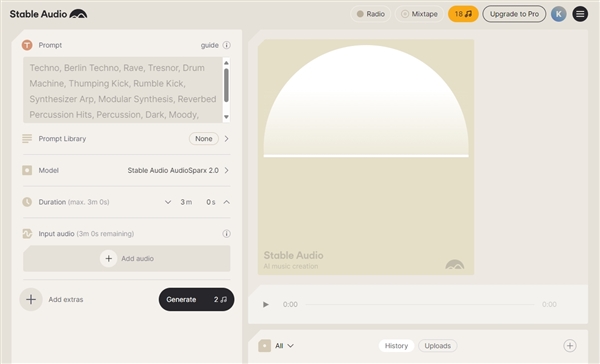The image size is (600, 364).
Task: Click the 3 m minutes value
Action: tap(186, 202)
